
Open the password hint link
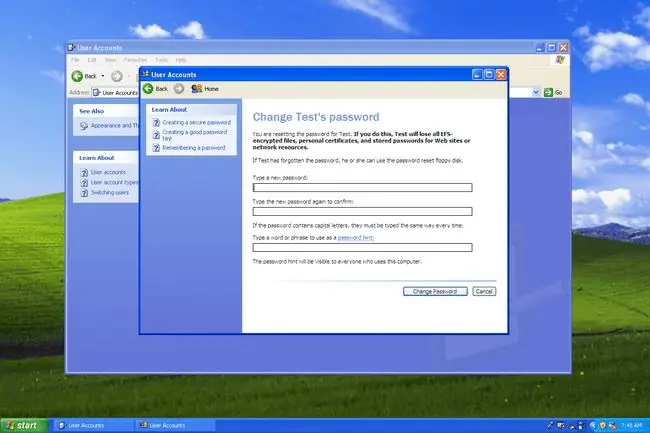[x=356, y=237]
